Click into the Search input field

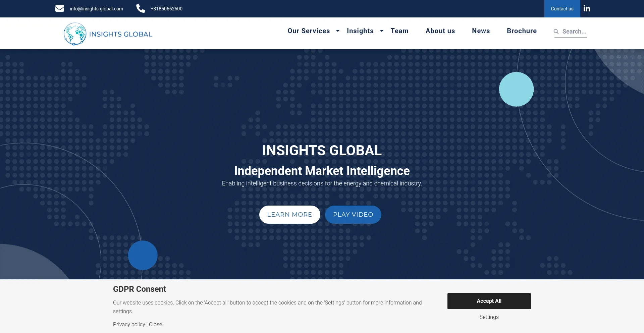574,32
